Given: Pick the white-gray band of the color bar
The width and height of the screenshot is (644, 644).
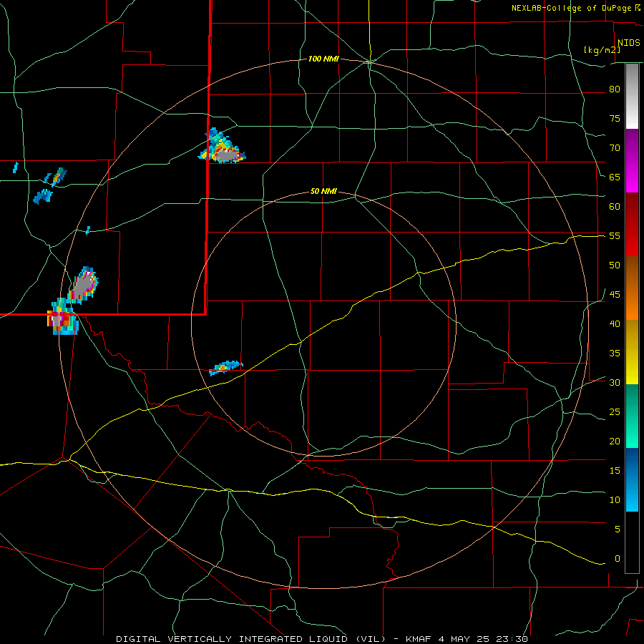Looking at the screenshot, I should (632, 97).
